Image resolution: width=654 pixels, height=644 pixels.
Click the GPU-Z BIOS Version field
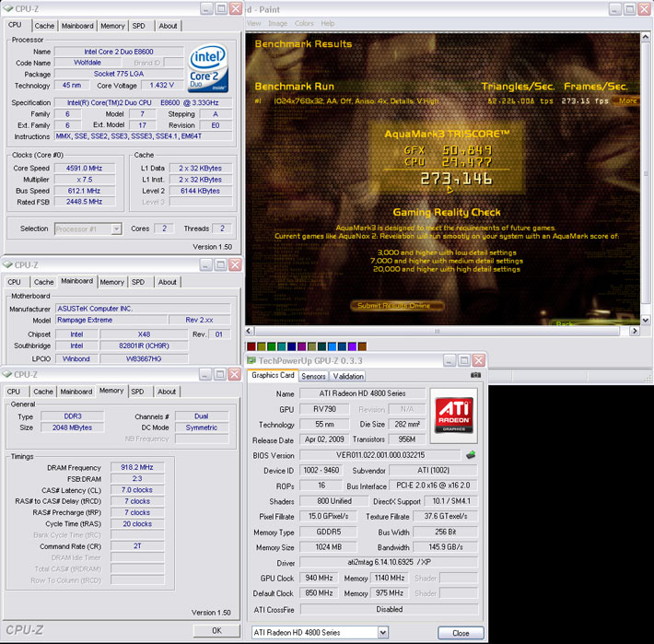coord(380,455)
